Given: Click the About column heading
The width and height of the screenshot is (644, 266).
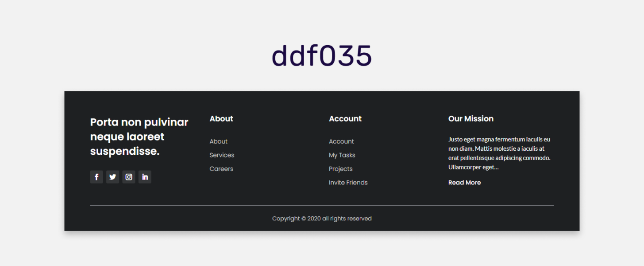Looking at the screenshot, I should click(x=221, y=118).
